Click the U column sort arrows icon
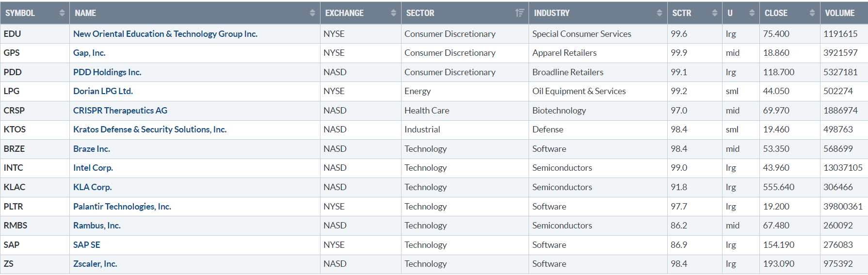The width and height of the screenshot is (868, 275). (x=752, y=13)
